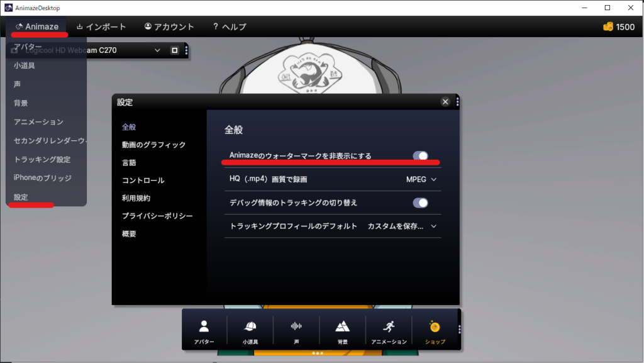
Task: Maximize the AnimazeDesktop window
Action: tap(608, 8)
